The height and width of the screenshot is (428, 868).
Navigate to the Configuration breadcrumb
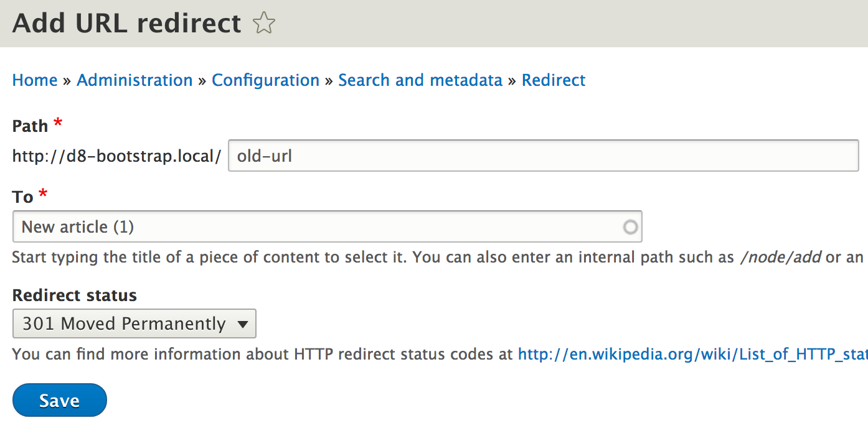point(265,80)
